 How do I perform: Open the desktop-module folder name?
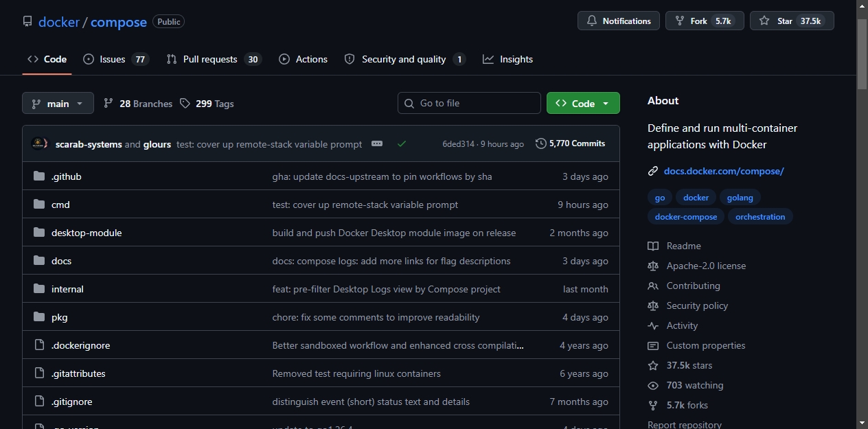pyautogui.click(x=87, y=233)
